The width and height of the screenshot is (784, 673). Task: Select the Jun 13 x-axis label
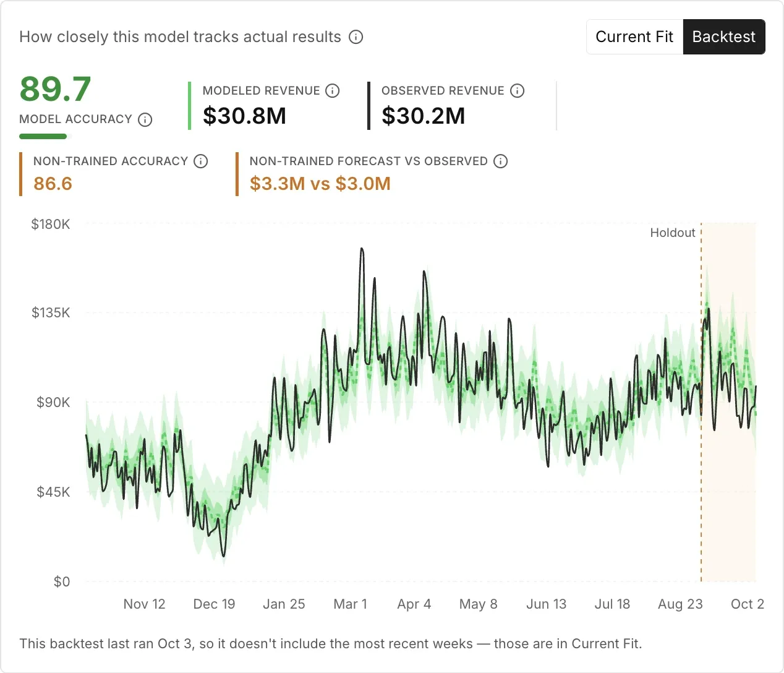547,604
